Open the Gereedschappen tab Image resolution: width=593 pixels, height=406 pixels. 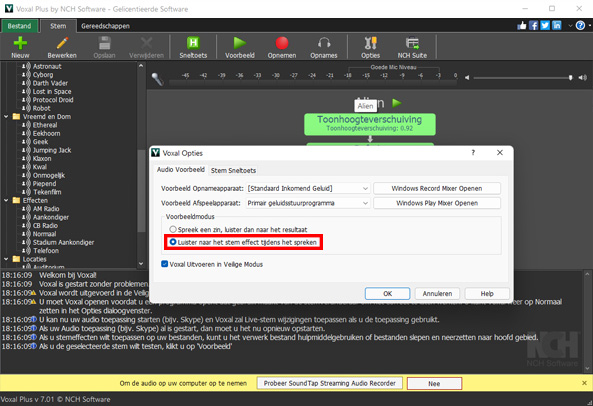pyautogui.click(x=105, y=26)
